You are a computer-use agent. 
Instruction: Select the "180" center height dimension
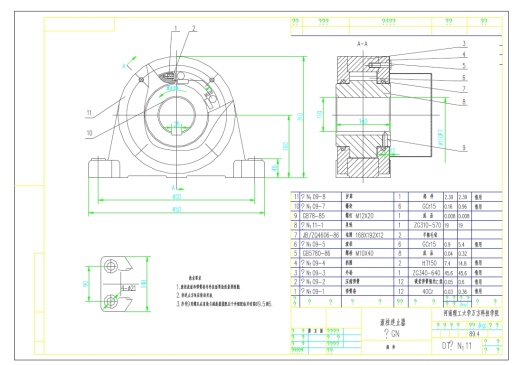286,146
